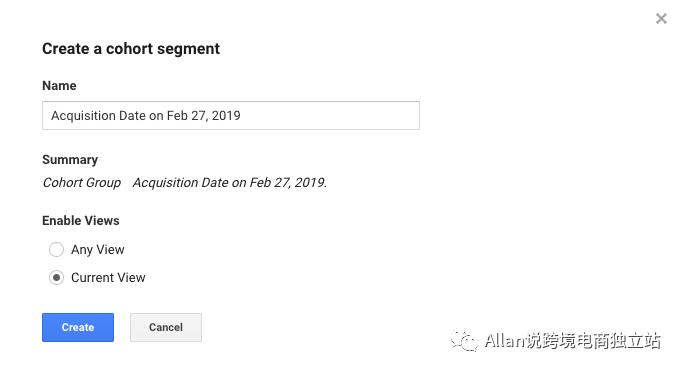Select the Any View radio button
The width and height of the screenshot is (682, 371).
(57, 250)
